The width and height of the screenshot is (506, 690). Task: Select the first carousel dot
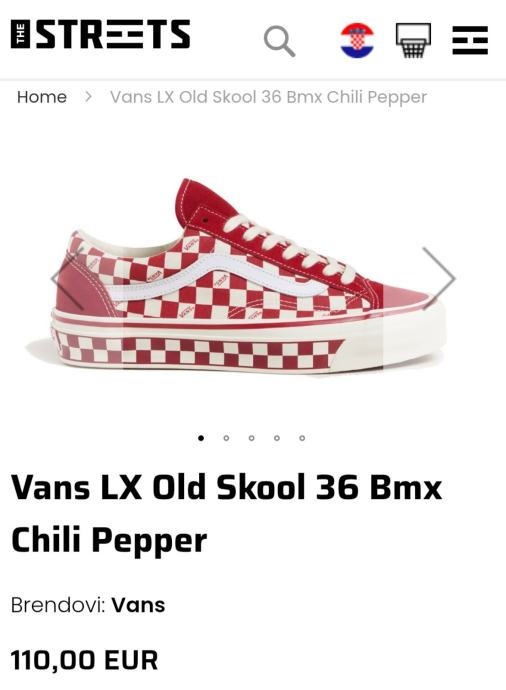click(x=201, y=438)
